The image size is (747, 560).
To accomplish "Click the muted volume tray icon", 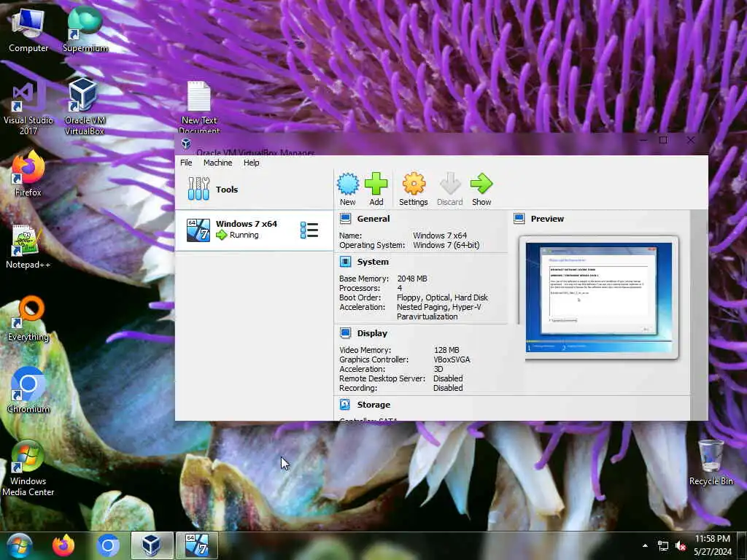I will tap(681, 545).
